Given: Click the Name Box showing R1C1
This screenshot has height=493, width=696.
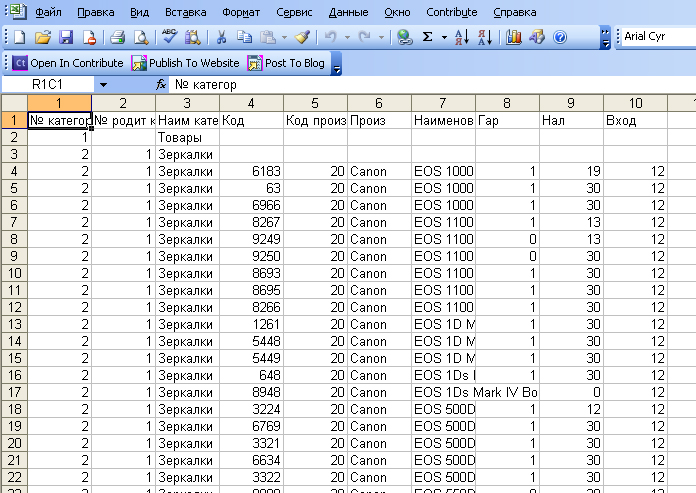Looking at the screenshot, I should tap(48, 85).
